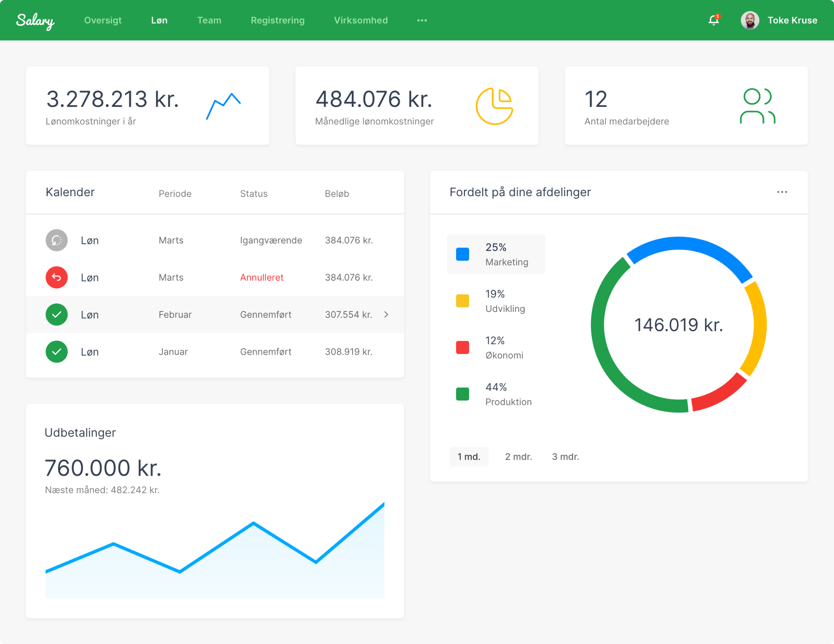Screen dimensions: 834x644
Task: Click the Salary logo
Action: click(35, 20)
